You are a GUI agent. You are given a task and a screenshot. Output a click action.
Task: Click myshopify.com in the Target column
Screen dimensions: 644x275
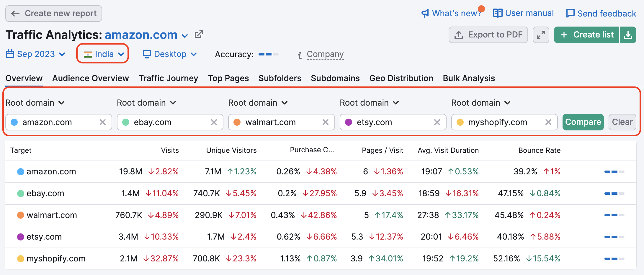[56, 258]
